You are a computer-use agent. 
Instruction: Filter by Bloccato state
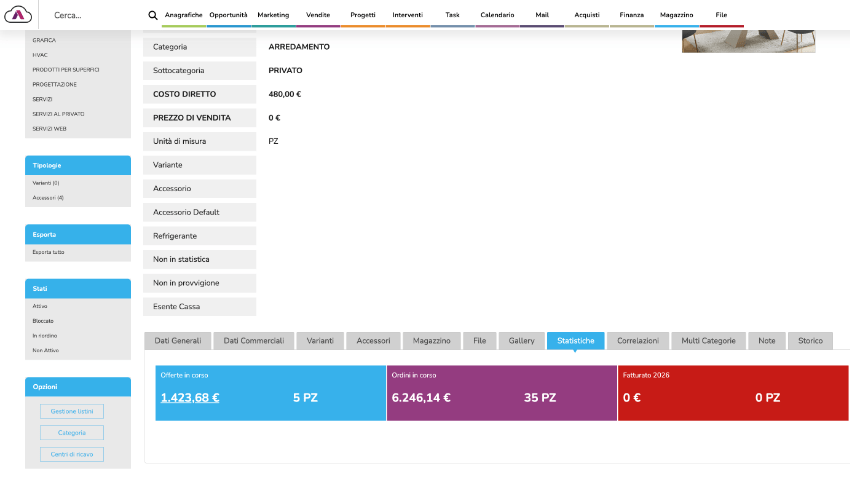point(43,320)
